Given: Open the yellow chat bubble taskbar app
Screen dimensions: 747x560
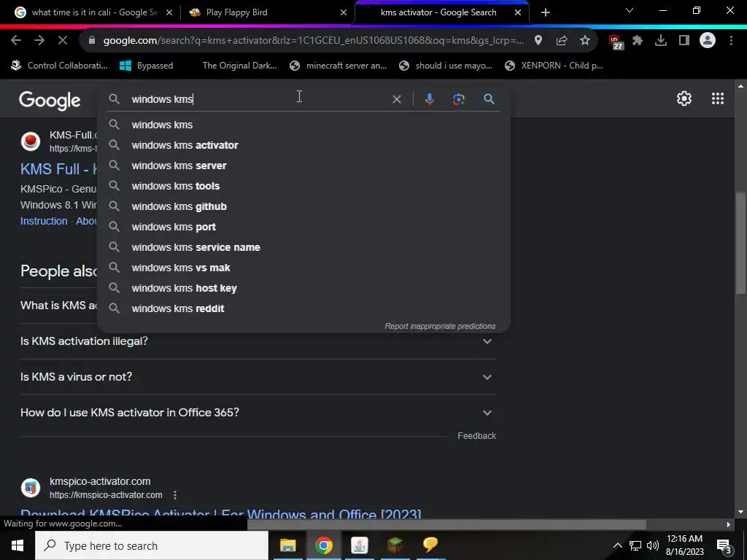Looking at the screenshot, I should [430, 545].
